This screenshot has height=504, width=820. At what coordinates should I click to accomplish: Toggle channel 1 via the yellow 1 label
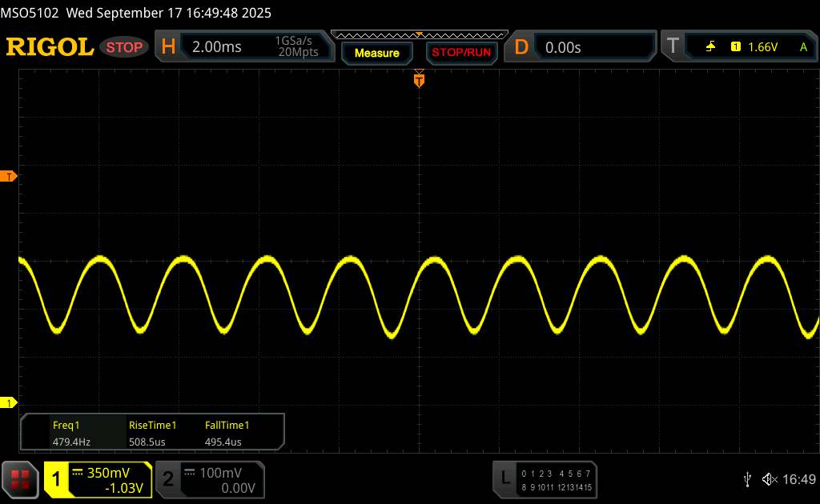pyautogui.click(x=57, y=479)
